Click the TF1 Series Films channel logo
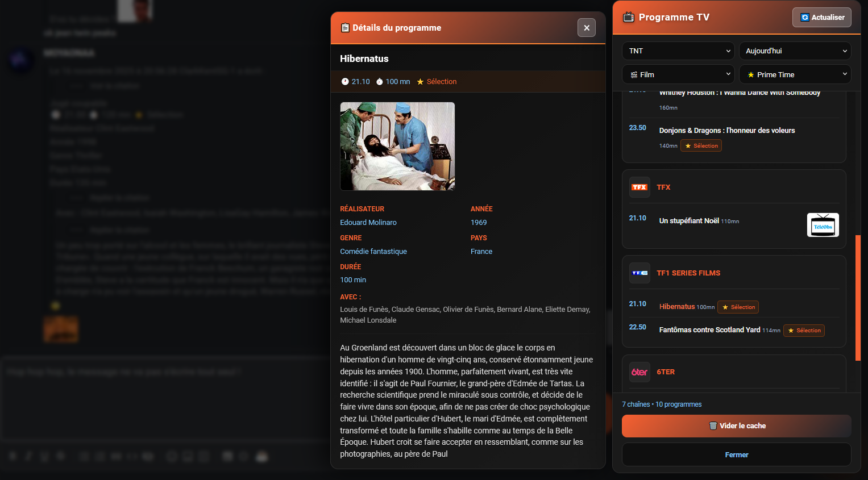 click(x=639, y=273)
